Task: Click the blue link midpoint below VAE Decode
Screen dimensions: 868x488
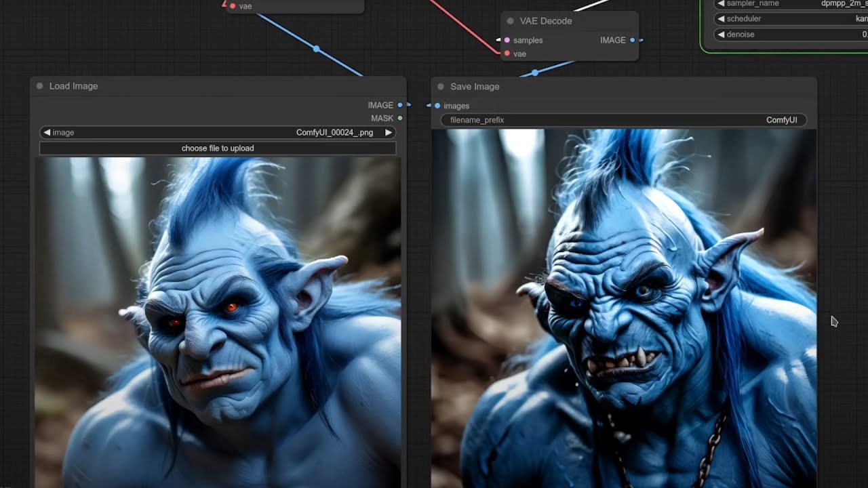Action: [x=534, y=72]
